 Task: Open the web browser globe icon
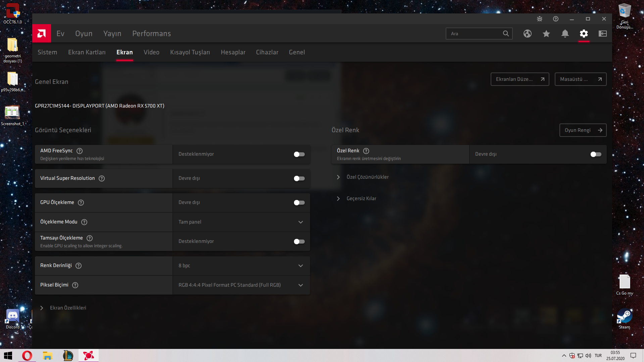point(528,34)
